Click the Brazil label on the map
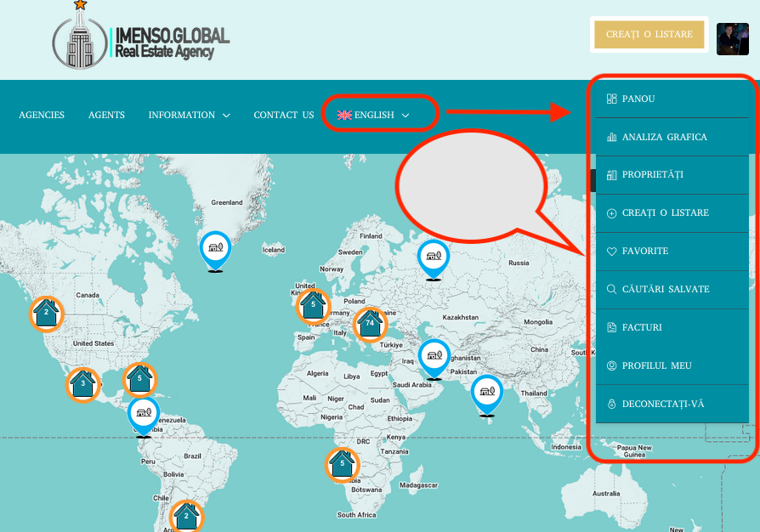 coord(192,456)
